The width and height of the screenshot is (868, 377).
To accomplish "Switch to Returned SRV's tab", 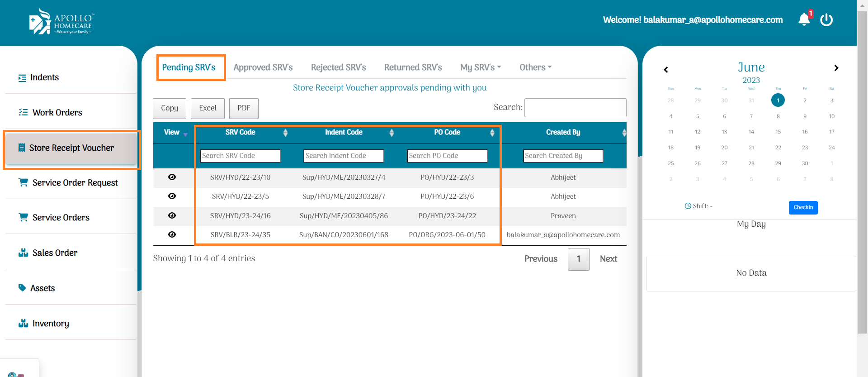I will [x=413, y=67].
